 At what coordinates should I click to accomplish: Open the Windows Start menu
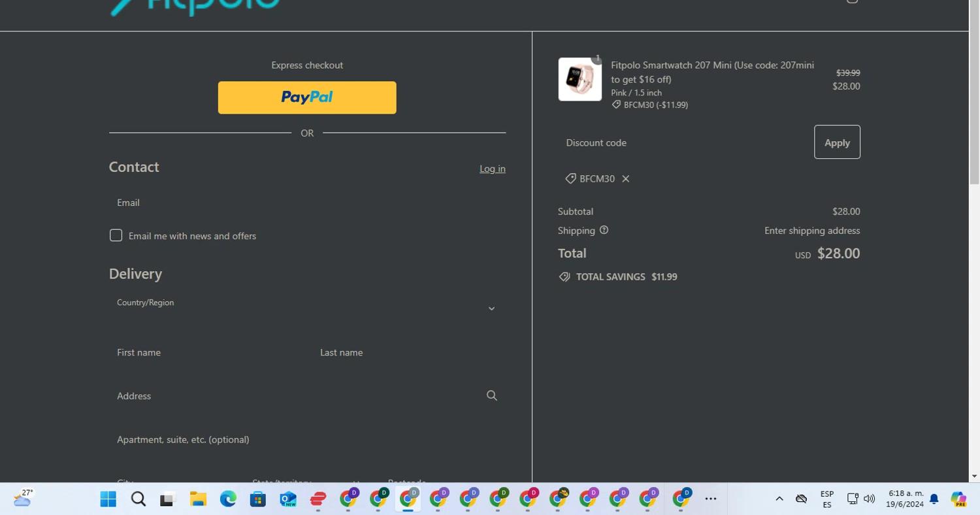coord(108,499)
